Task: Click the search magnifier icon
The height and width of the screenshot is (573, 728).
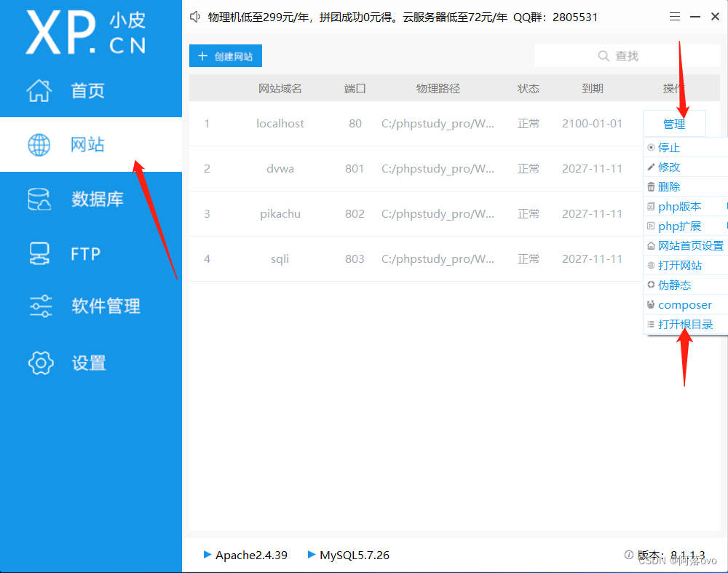Action: point(604,55)
